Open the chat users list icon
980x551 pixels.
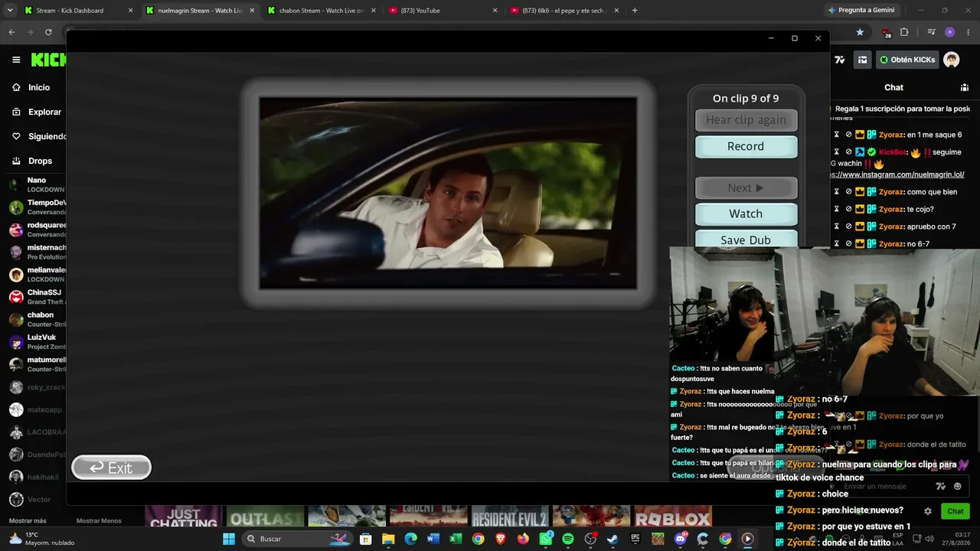[964, 87]
